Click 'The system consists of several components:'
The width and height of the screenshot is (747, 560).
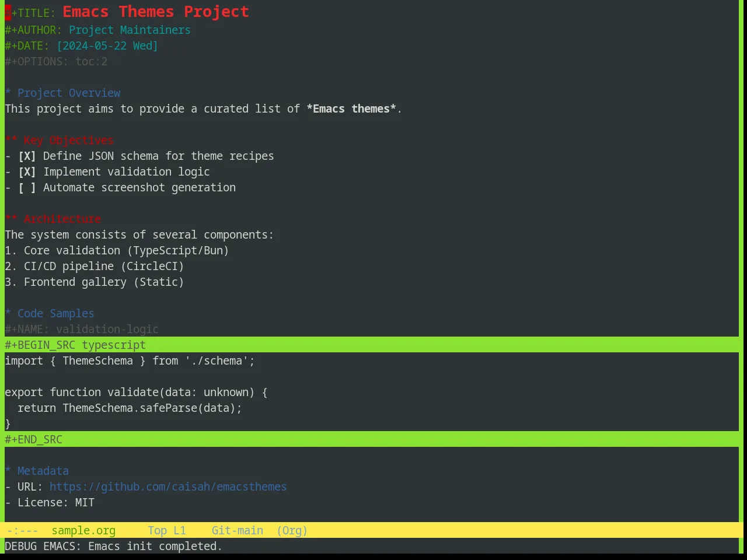(139, 235)
